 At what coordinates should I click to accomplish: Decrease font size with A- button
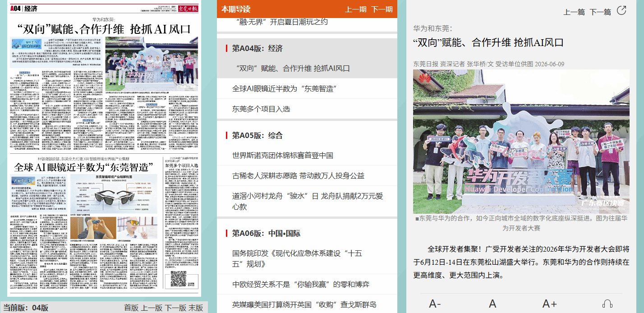pyautogui.click(x=435, y=304)
